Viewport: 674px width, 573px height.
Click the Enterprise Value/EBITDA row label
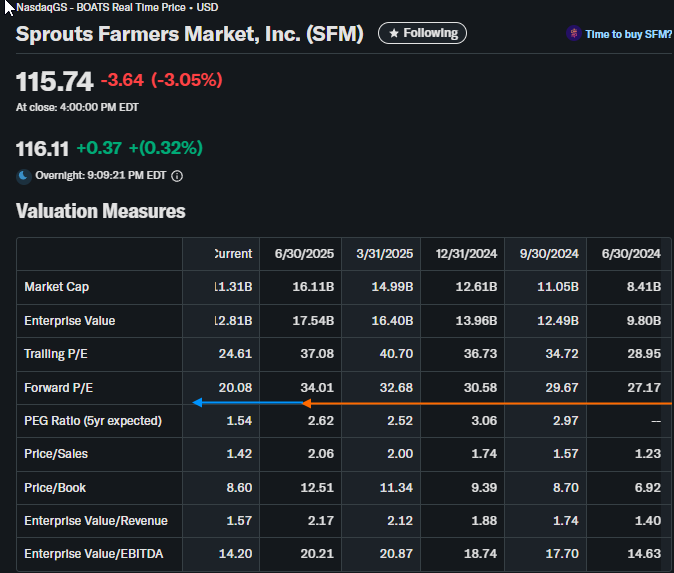click(92, 553)
